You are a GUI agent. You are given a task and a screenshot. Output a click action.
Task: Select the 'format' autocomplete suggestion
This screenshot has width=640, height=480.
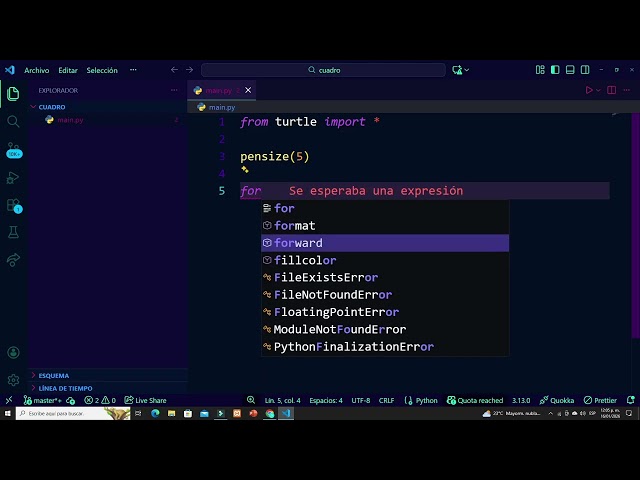pyautogui.click(x=385, y=226)
